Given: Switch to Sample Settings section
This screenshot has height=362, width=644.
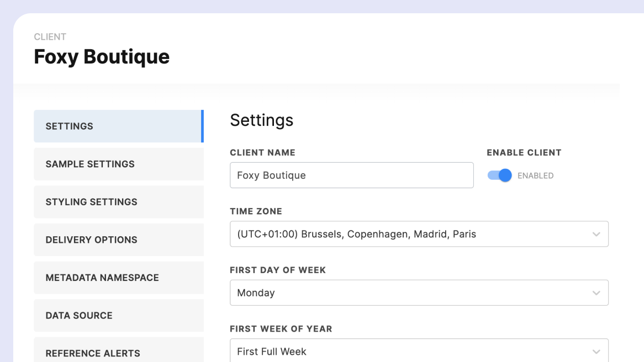Looking at the screenshot, I should (118, 164).
